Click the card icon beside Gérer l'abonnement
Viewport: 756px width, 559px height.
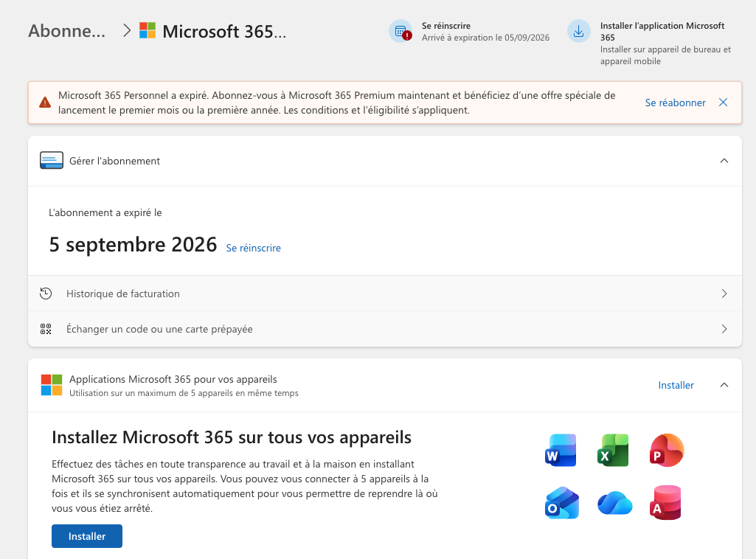[x=52, y=161]
